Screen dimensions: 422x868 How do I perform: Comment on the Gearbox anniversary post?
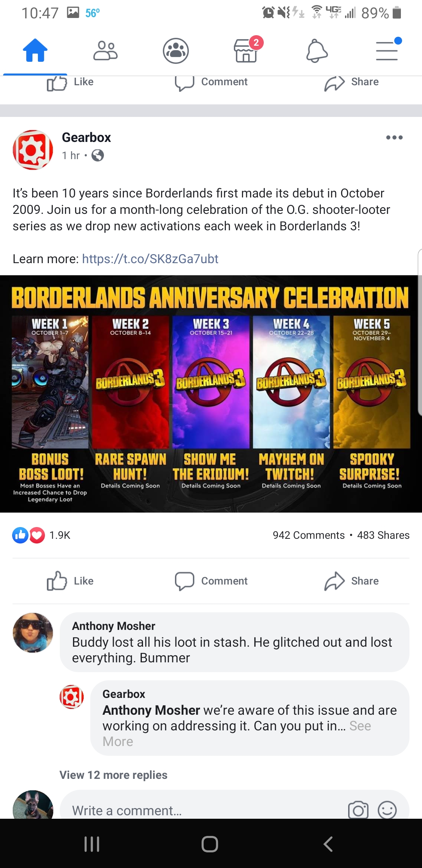point(211,581)
